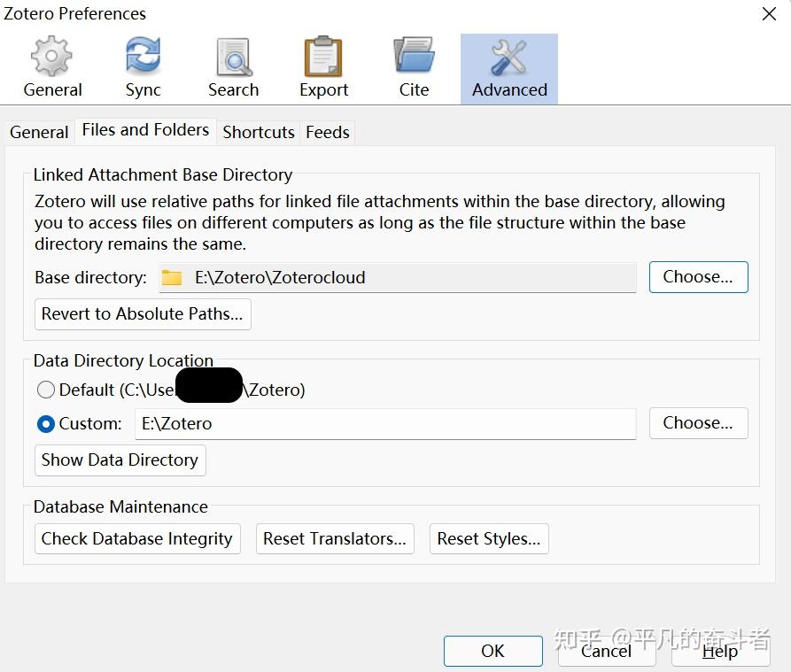Screen dimensions: 791x672
Task: Open Reset Translators dialog
Action: pyautogui.click(x=335, y=538)
